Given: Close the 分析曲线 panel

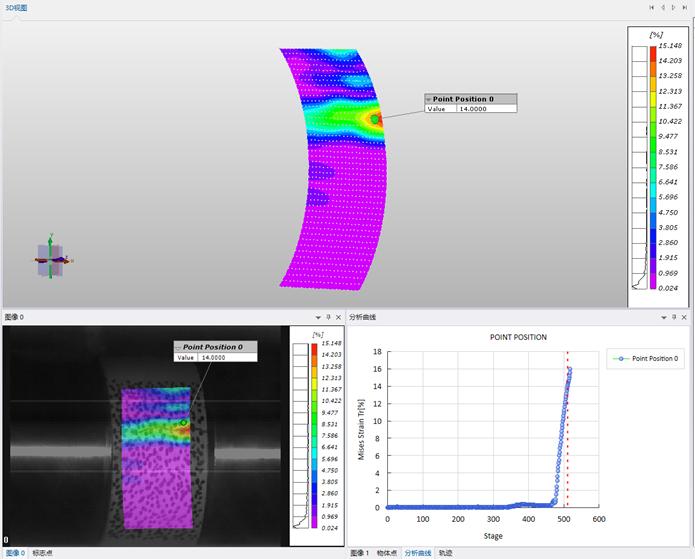Looking at the screenshot, I should (686, 317).
